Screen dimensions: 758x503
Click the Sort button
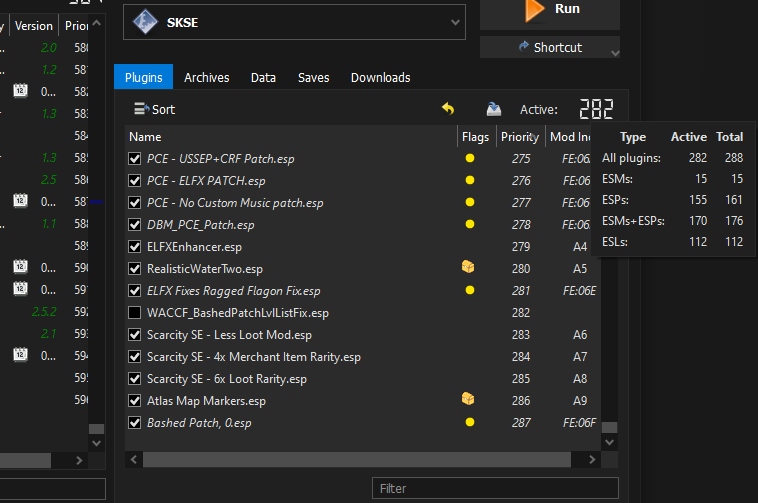pos(154,109)
